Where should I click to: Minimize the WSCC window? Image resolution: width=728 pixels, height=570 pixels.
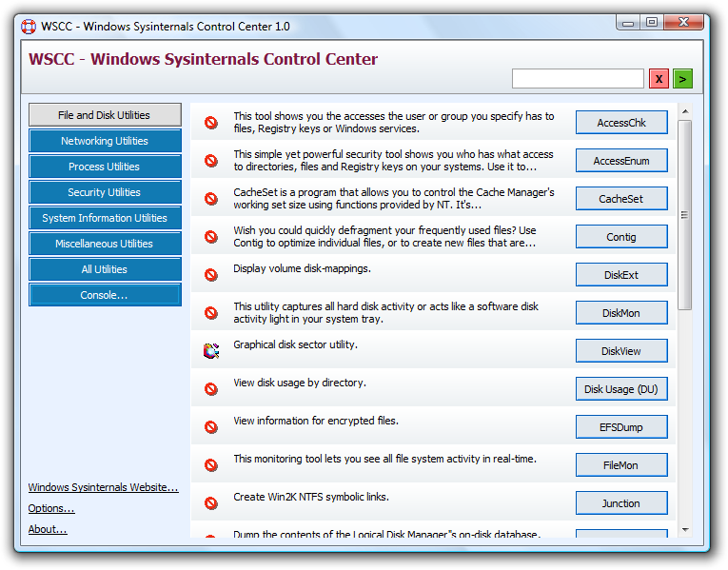tap(628, 22)
